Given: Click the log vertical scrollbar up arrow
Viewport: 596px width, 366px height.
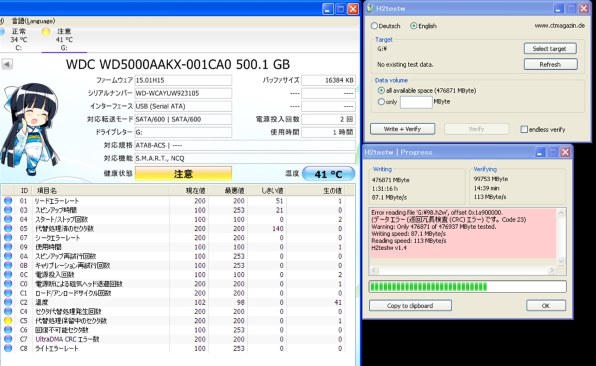Looking at the screenshot, I should (x=561, y=212).
